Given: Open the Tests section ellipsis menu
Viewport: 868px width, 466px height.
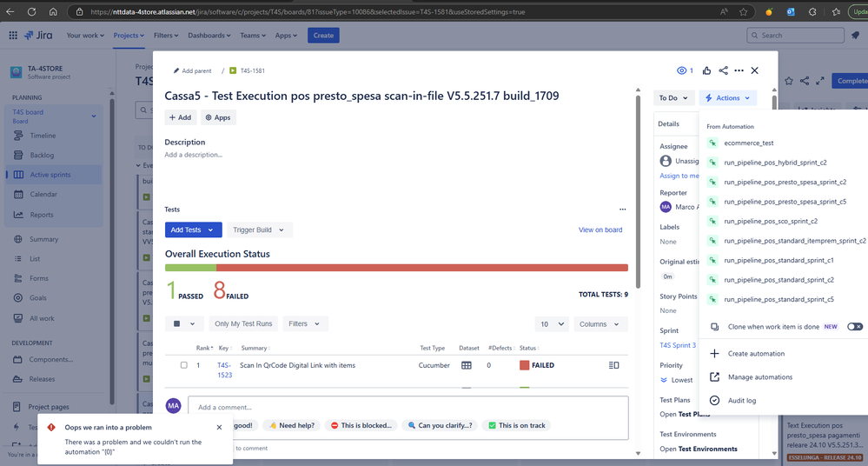Looking at the screenshot, I should pos(623,210).
